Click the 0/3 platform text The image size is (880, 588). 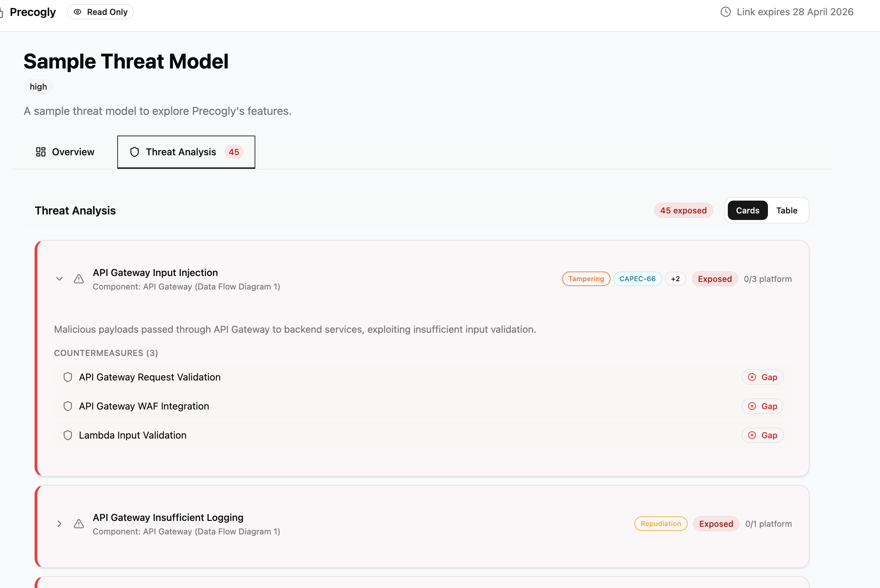[x=768, y=279]
